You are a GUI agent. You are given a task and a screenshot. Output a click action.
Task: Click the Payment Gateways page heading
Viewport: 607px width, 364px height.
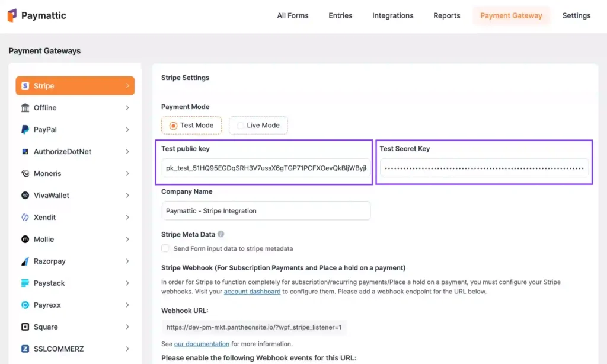pos(44,51)
